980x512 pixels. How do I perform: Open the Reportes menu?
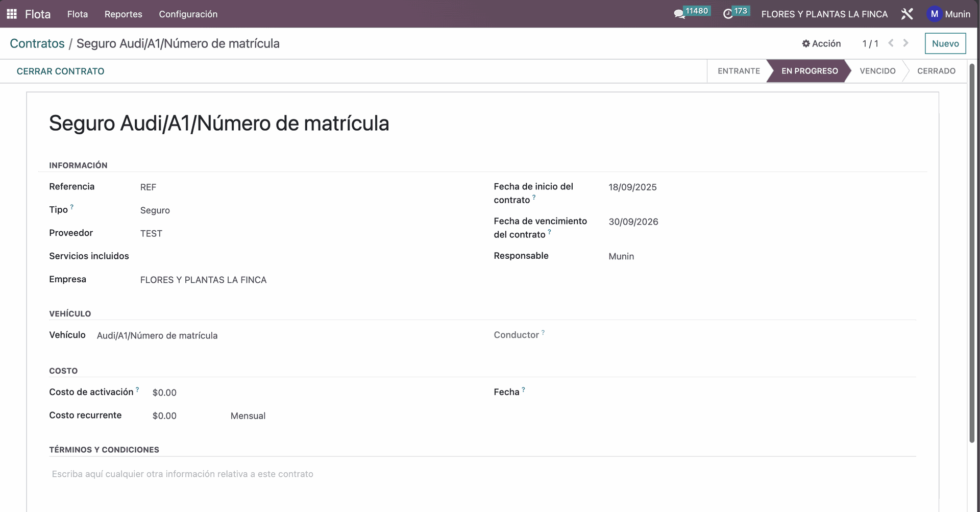(123, 14)
